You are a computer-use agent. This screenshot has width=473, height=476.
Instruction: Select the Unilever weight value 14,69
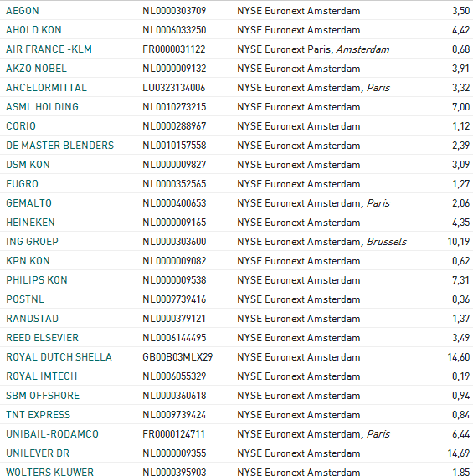pyautogui.click(x=459, y=453)
